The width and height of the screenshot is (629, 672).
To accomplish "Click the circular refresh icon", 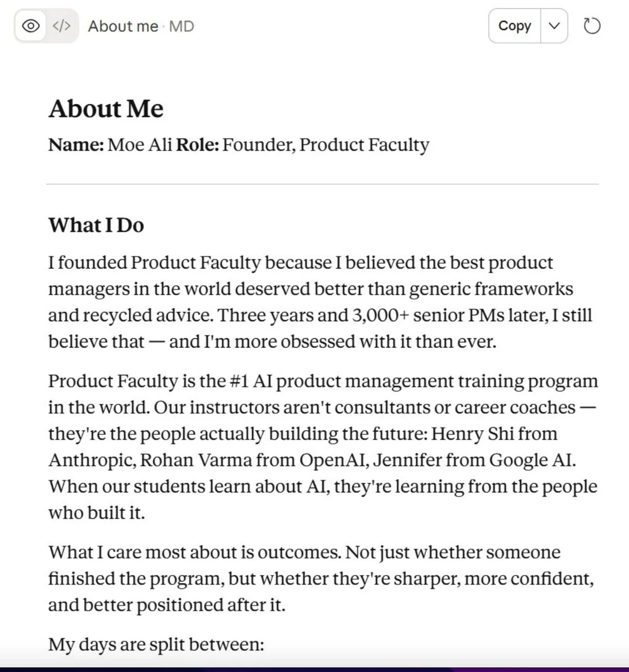I will pyautogui.click(x=592, y=26).
